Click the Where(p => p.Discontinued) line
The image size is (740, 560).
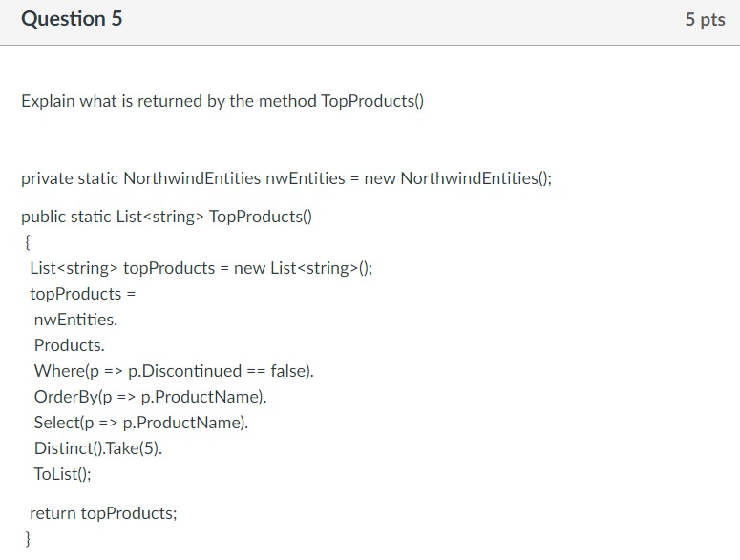click(x=174, y=371)
